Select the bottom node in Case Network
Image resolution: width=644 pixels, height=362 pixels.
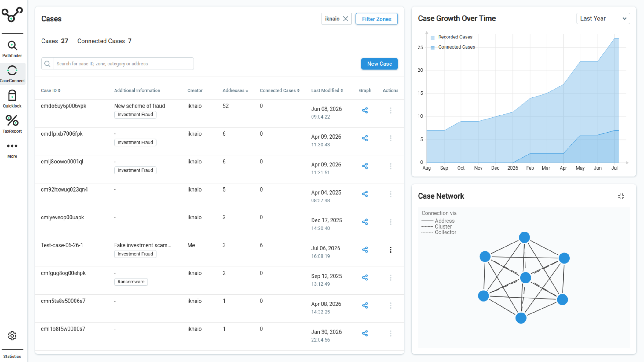[521, 318]
